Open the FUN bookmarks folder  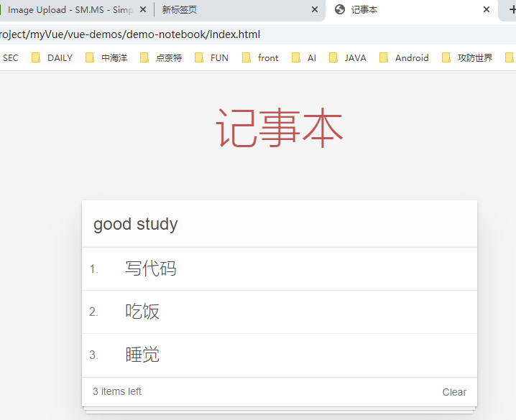(x=211, y=58)
